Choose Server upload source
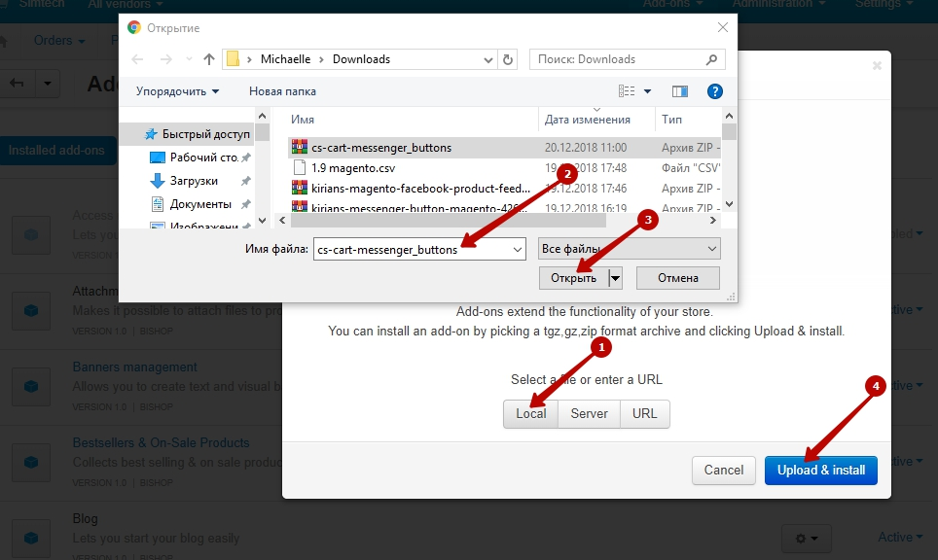This screenshot has height=560, width=938. point(589,413)
